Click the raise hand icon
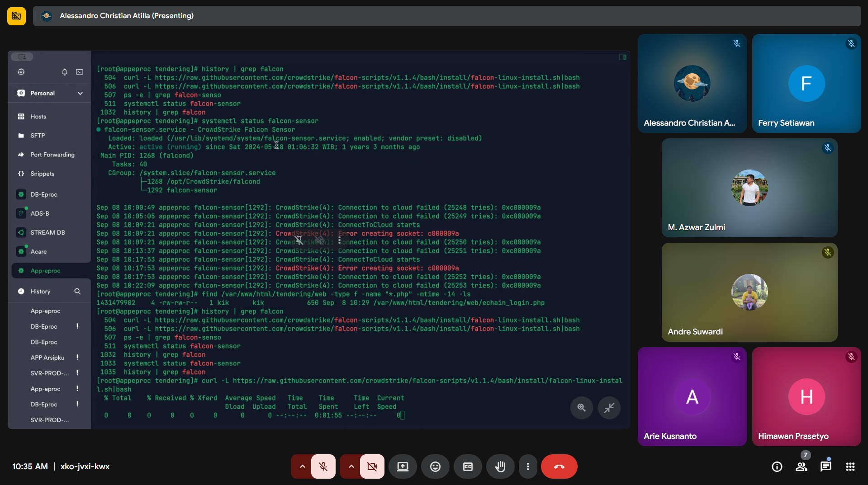Image resolution: width=868 pixels, height=485 pixels. click(x=500, y=466)
